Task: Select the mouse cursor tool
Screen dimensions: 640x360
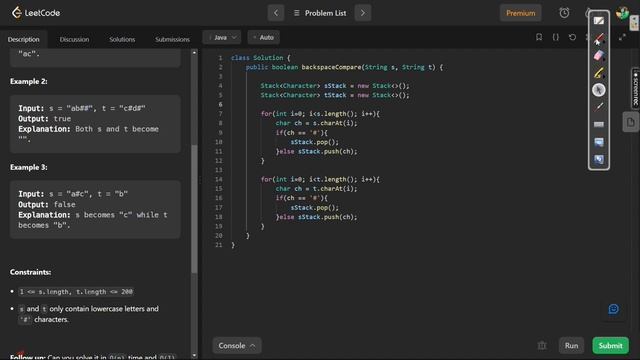Action: click(x=599, y=90)
